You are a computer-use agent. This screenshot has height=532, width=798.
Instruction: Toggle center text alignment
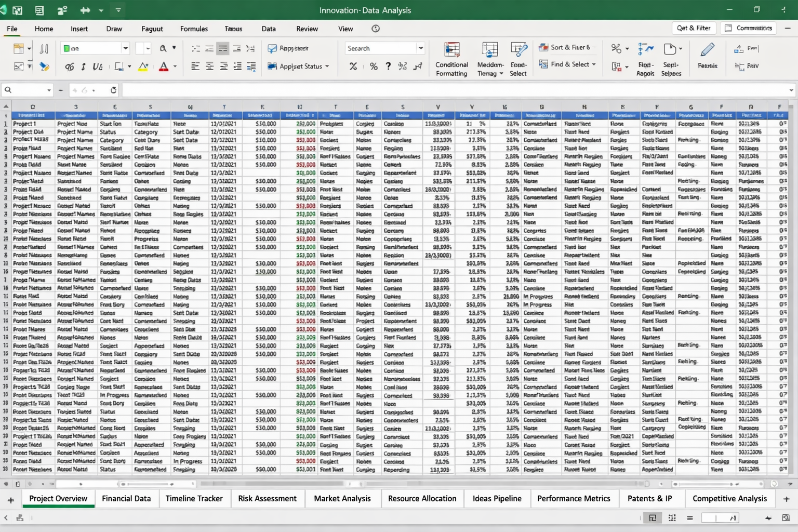click(x=209, y=66)
